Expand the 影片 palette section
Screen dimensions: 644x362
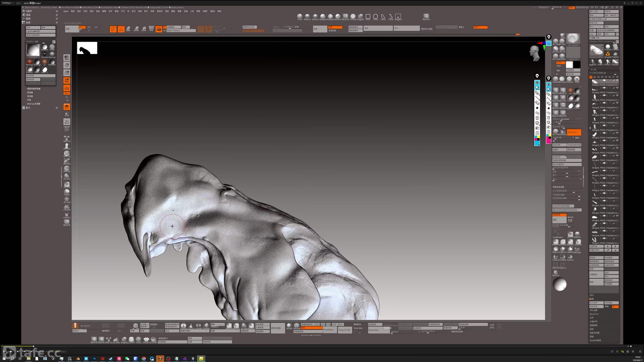tap(28, 108)
